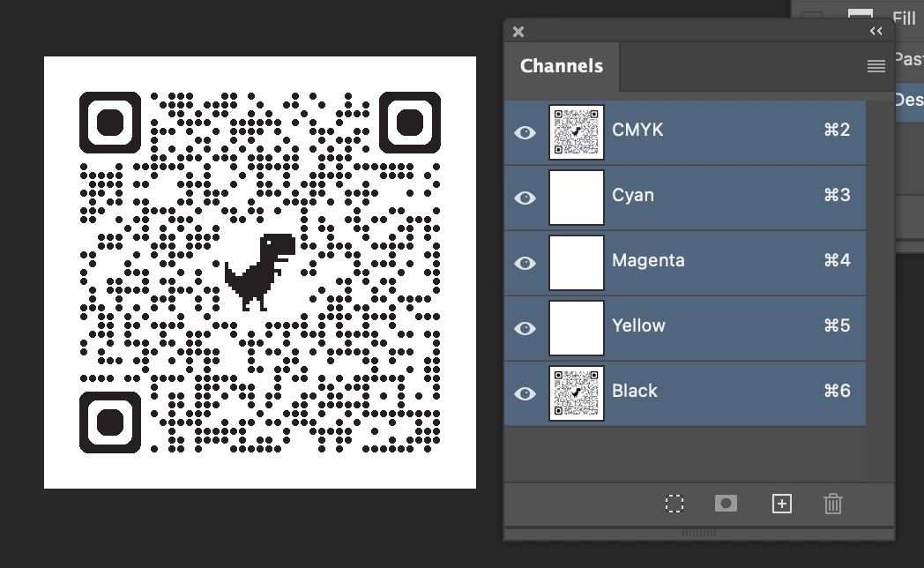
Task: Hide the Magenta channel eye icon
Action: [525, 263]
